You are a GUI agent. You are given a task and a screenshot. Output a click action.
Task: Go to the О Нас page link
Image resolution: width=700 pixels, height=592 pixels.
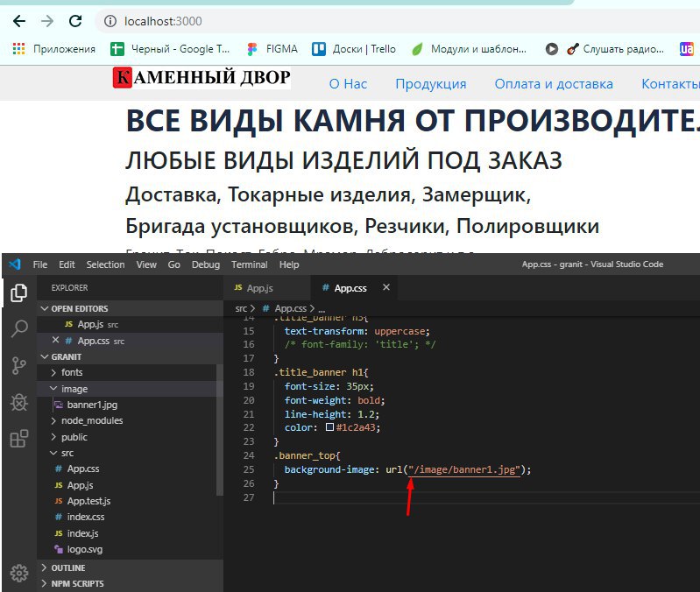click(348, 84)
